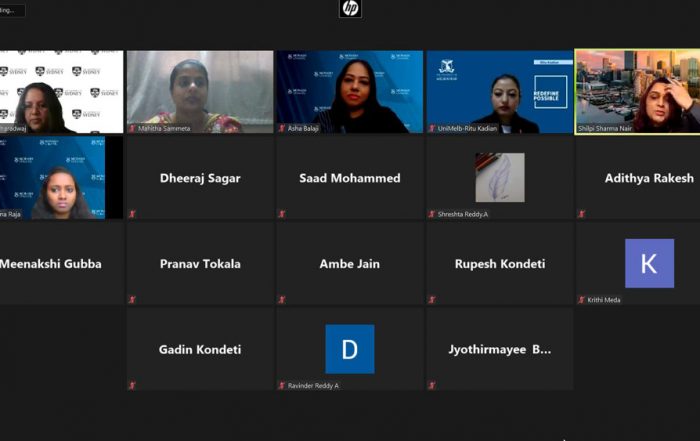The height and width of the screenshot is (441, 700).
Task: Click muted mic icon on Ambe Jain tile
Action: (282, 300)
